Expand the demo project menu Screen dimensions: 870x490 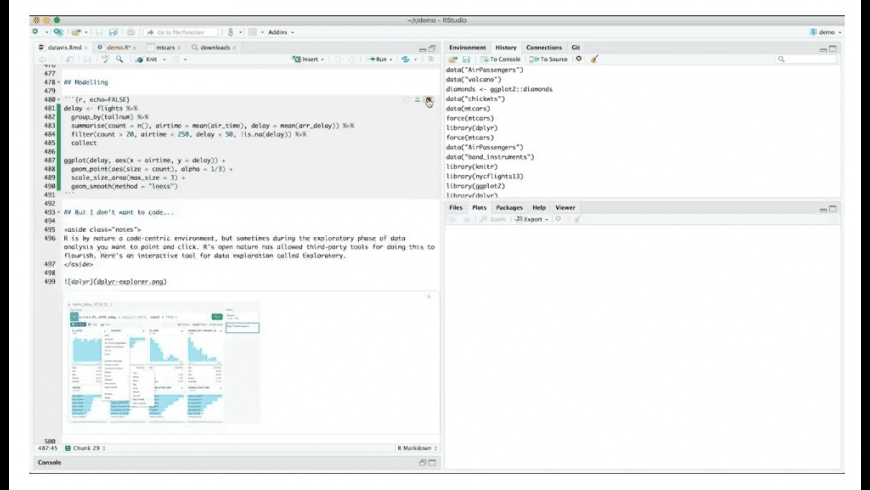(x=826, y=32)
